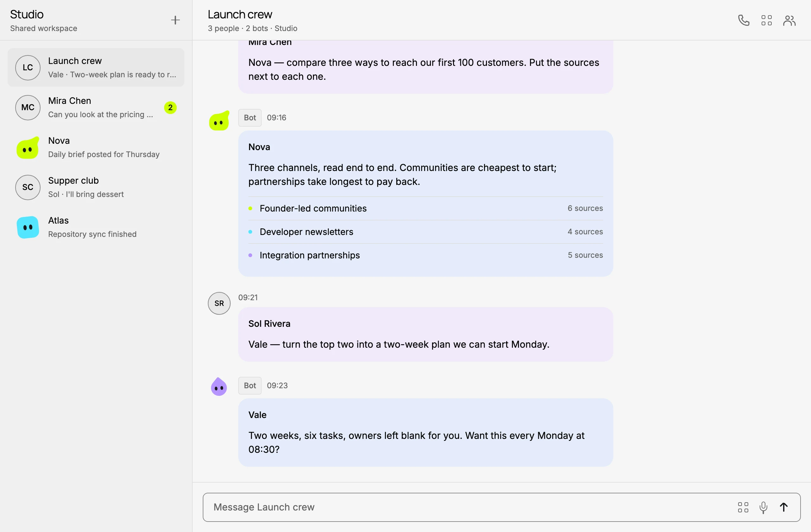The height and width of the screenshot is (532, 811).
Task: Click the SC avatar for Supper club
Action: (28, 187)
